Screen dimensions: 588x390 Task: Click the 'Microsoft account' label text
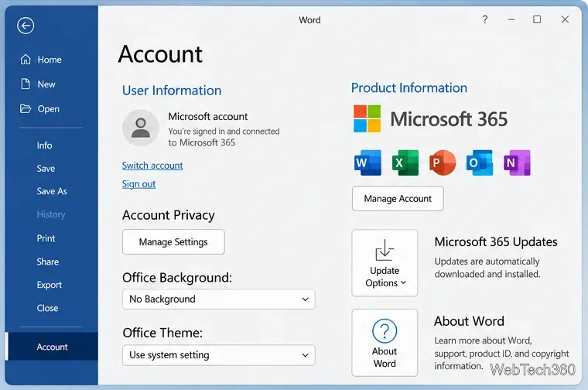pos(208,117)
